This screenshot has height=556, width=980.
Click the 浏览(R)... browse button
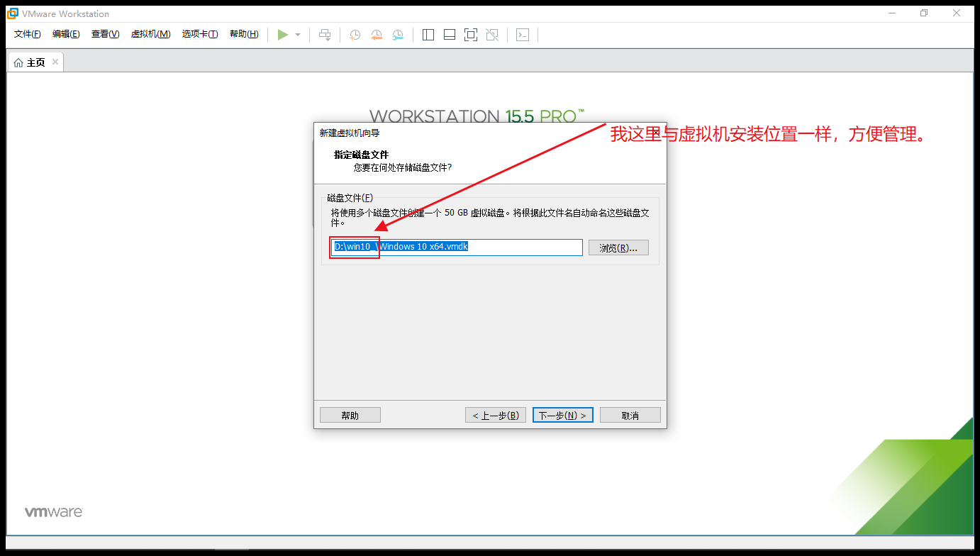coord(618,248)
